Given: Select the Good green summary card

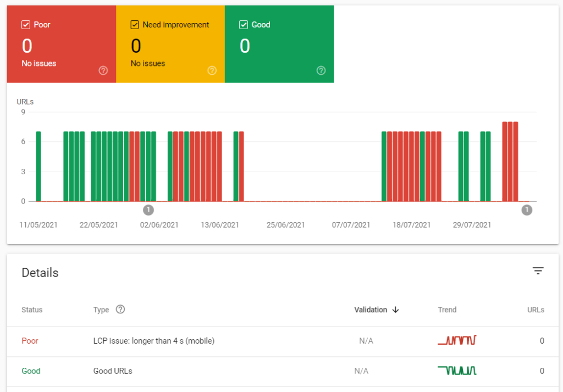Looking at the screenshot, I should [279, 44].
